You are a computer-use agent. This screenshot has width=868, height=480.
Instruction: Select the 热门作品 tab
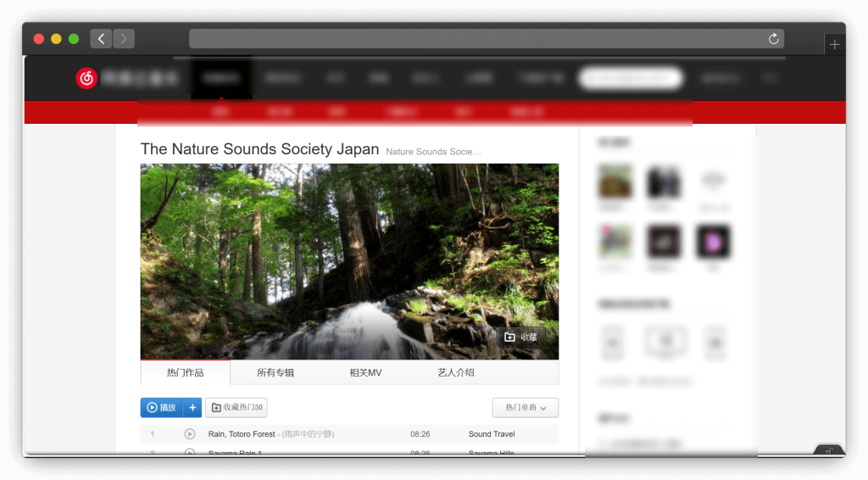point(185,372)
